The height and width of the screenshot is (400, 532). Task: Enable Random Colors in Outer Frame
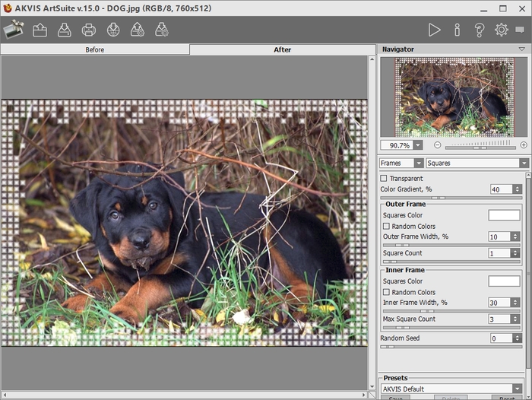click(x=386, y=226)
